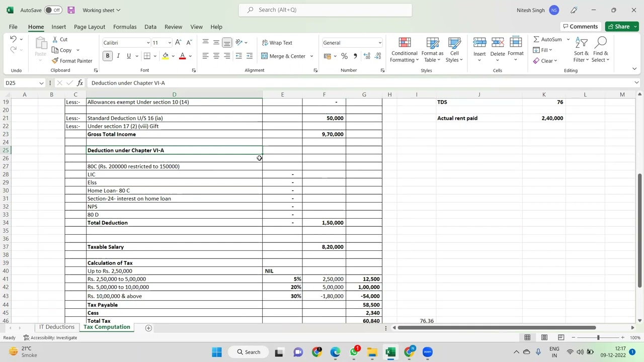Click AutoSum button
Screen dimensions: 644x362
click(x=547, y=39)
